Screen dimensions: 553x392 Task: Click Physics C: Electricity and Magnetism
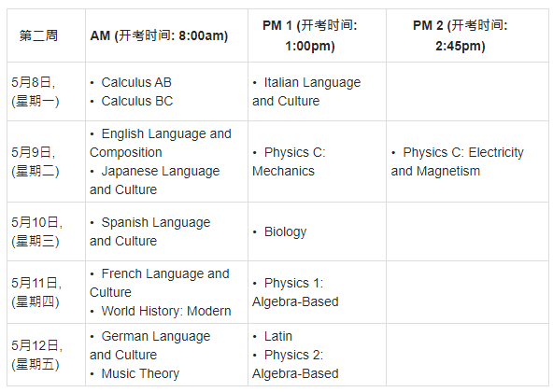pos(457,161)
